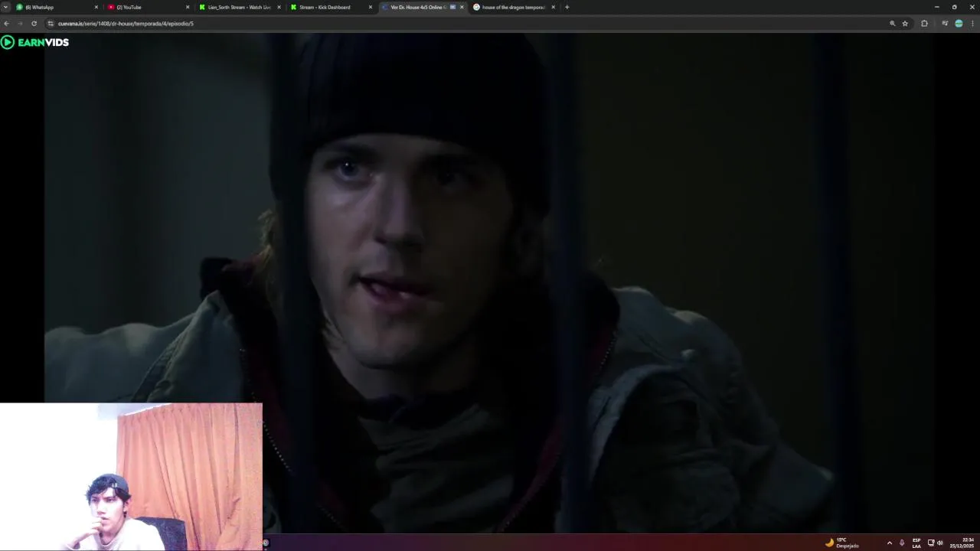Switch to house of the dragon tab
Image resolution: width=980 pixels, height=551 pixels.
[x=513, y=7]
